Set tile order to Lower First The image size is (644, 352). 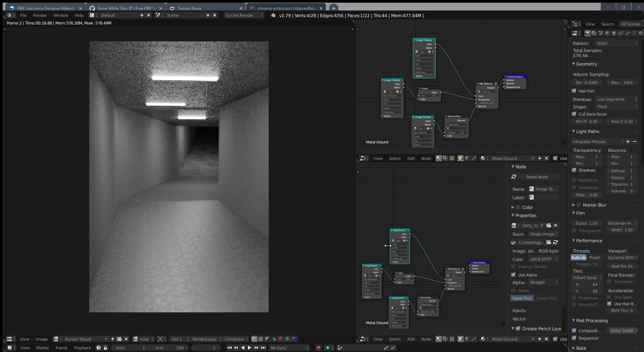point(546,298)
